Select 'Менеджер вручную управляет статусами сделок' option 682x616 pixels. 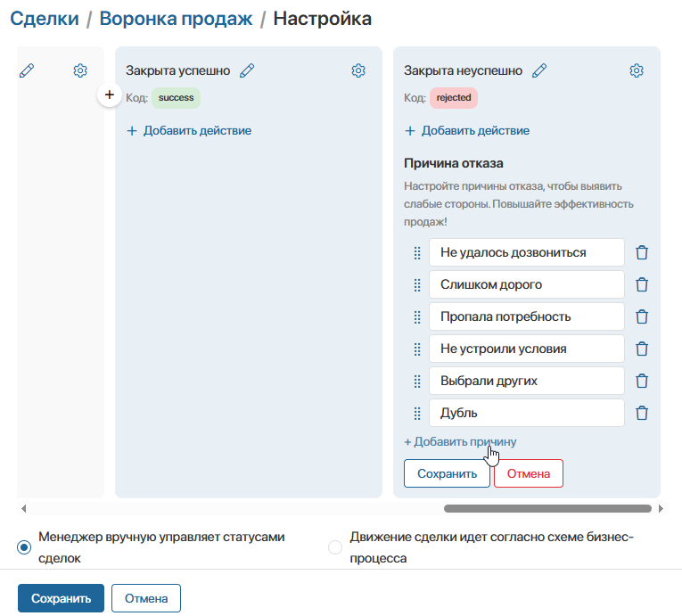pyautogui.click(x=24, y=547)
